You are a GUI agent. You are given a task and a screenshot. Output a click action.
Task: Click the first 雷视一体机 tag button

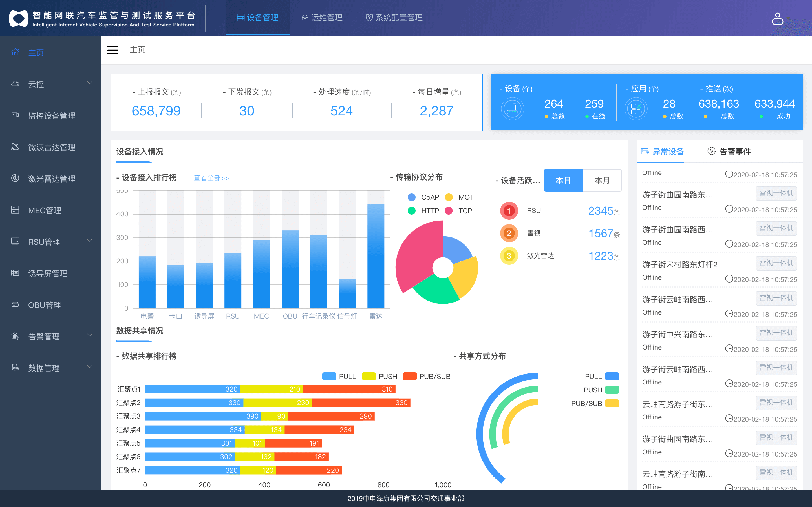(x=776, y=193)
